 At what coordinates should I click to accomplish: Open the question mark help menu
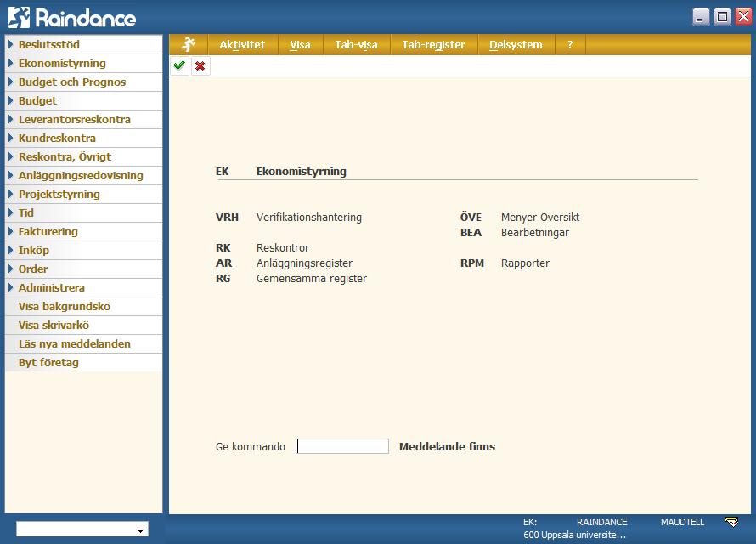pos(570,45)
